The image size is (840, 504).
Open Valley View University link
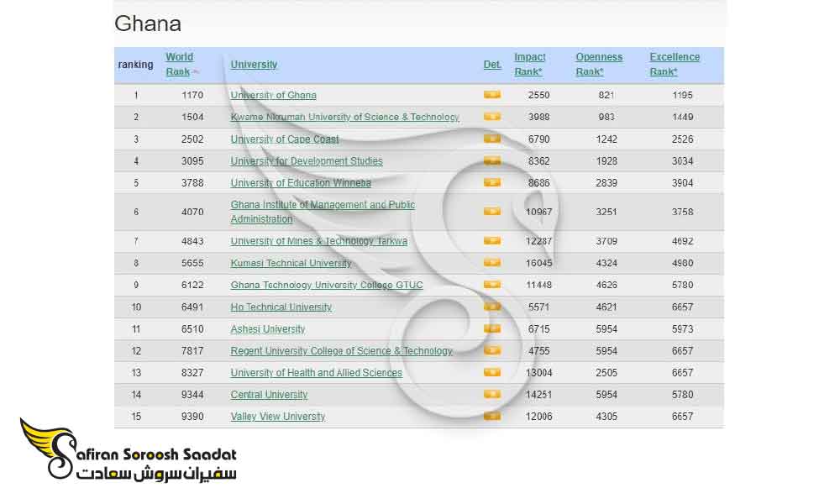277,416
